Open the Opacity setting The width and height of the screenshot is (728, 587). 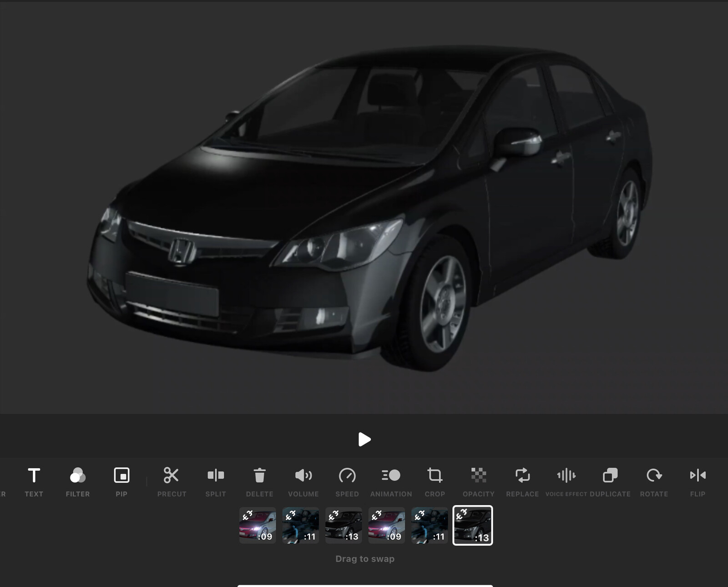(478, 482)
